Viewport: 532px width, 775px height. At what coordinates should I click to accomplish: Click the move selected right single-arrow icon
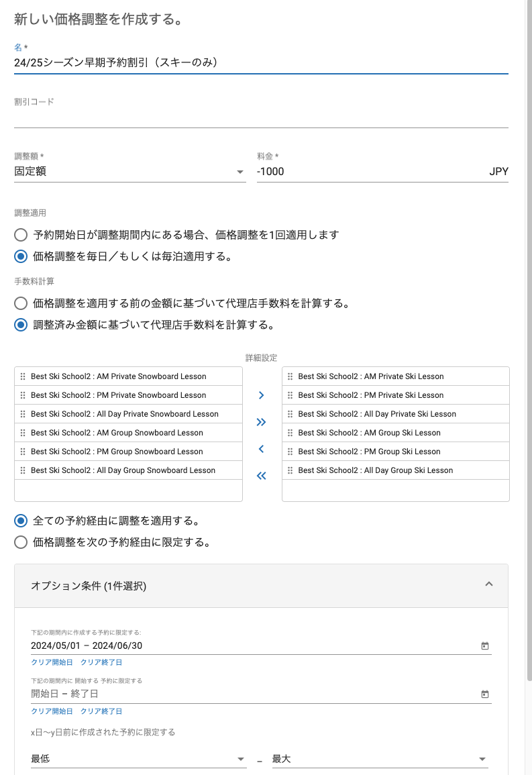tap(262, 395)
